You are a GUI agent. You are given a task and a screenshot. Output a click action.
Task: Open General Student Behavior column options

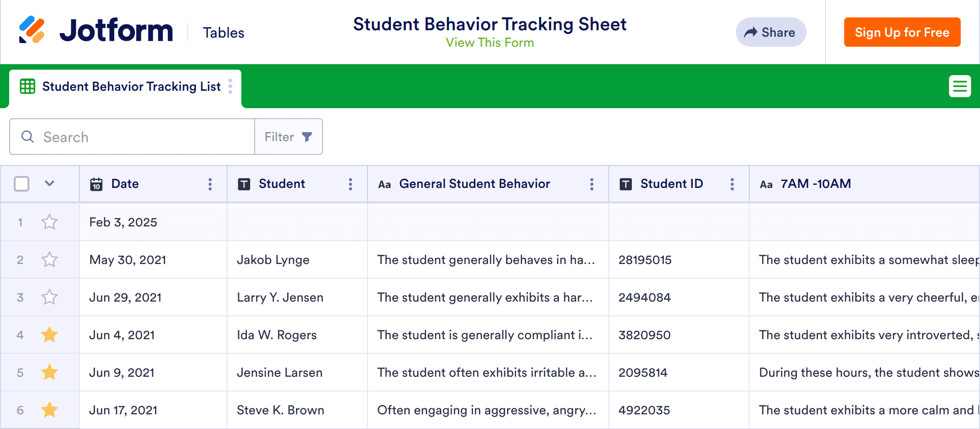point(592,184)
